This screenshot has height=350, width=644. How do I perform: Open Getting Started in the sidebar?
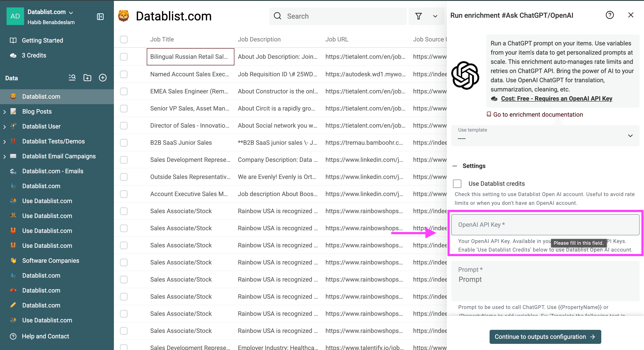42,40
